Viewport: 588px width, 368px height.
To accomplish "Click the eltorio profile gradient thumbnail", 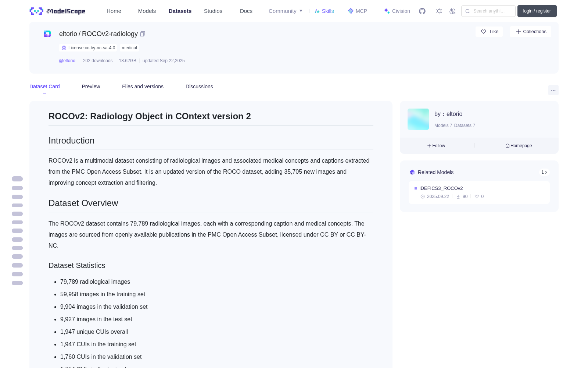I will pyautogui.click(x=418, y=119).
